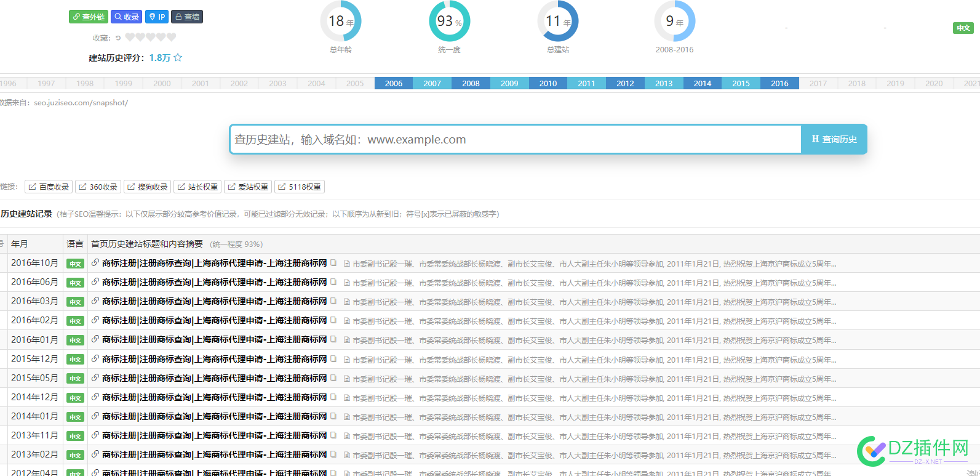Click the link icon in 2015年05月 row
980x476 pixels.
point(95,378)
